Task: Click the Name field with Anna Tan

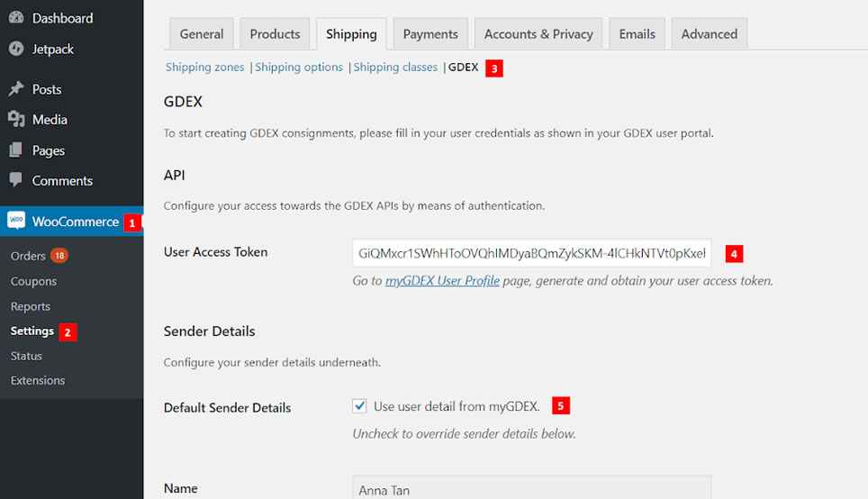Action: pyautogui.click(x=531, y=487)
